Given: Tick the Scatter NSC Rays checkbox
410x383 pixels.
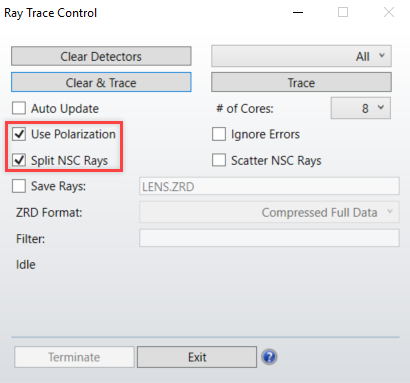Looking at the screenshot, I should click(219, 160).
